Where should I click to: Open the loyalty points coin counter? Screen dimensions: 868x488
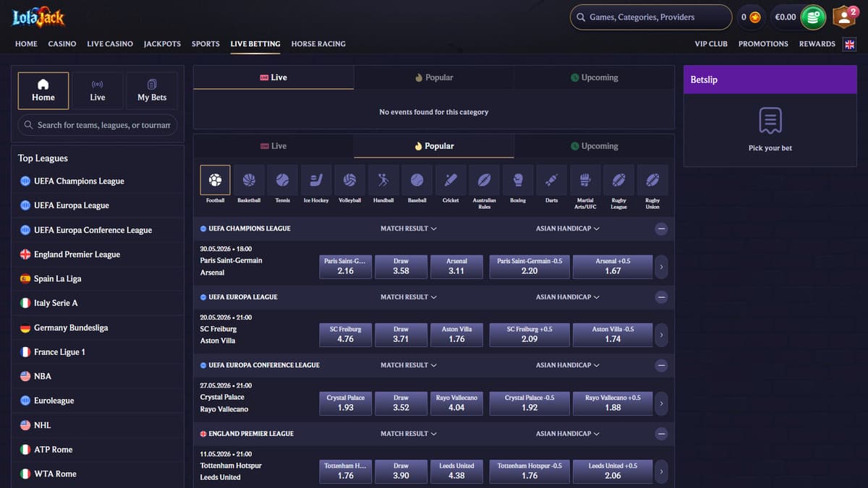[x=751, y=17]
